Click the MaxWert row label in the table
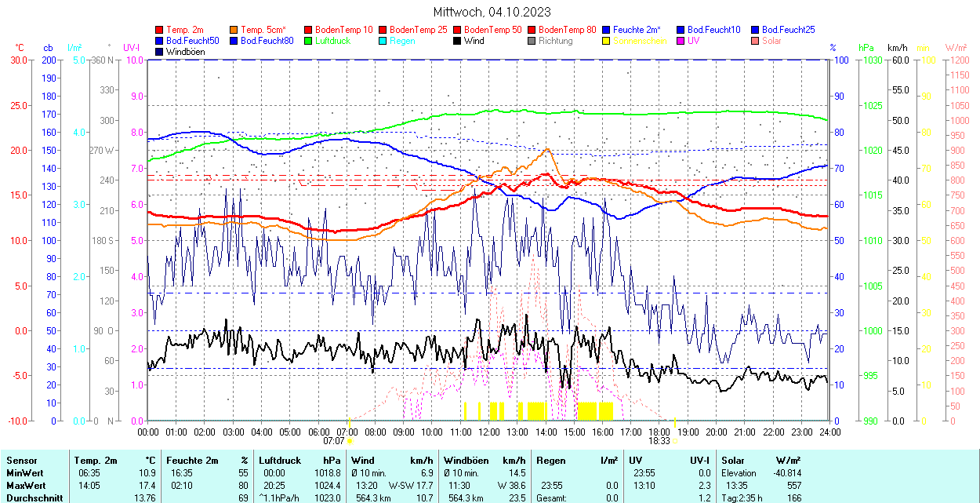 pyautogui.click(x=26, y=486)
